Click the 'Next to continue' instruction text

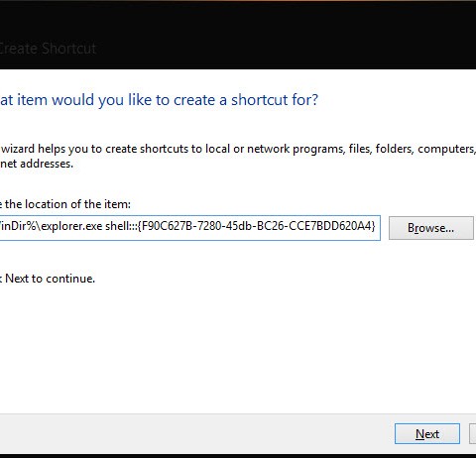pyautogui.click(x=48, y=279)
